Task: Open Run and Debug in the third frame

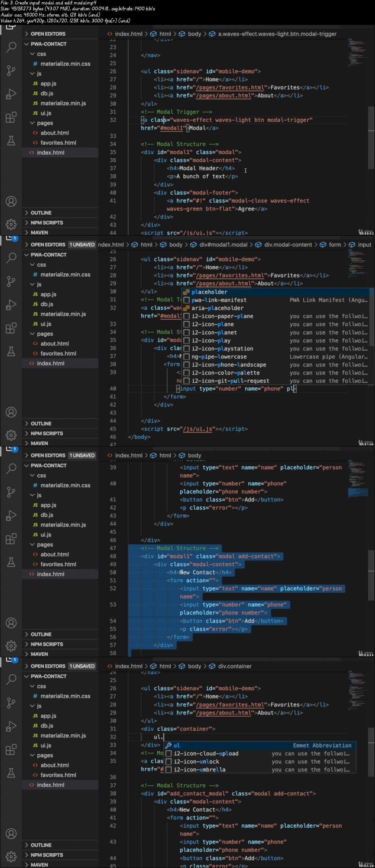Action: pos(11,515)
